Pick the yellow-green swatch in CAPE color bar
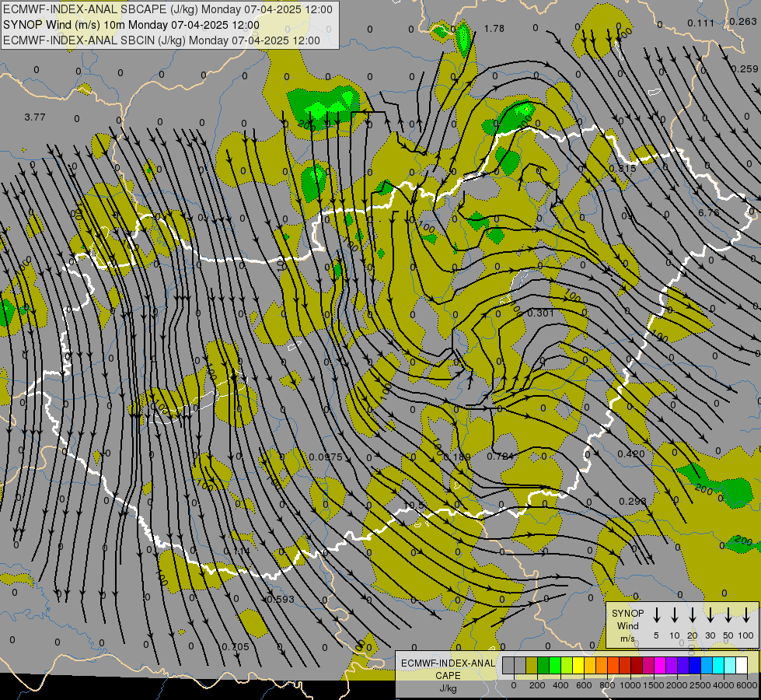Image resolution: width=761 pixels, height=700 pixels. pyautogui.click(x=567, y=665)
